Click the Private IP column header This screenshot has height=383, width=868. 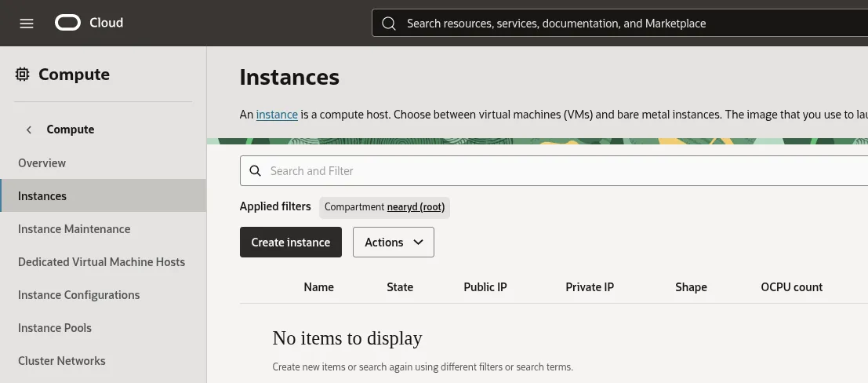pos(590,287)
